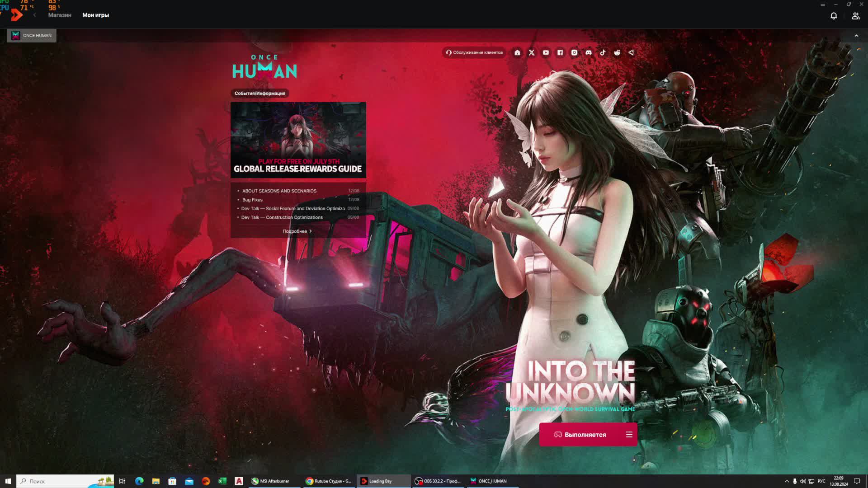Open game options menu beside Выполняется
This screenshot has width=868, height=488.
tap(629, 434)
